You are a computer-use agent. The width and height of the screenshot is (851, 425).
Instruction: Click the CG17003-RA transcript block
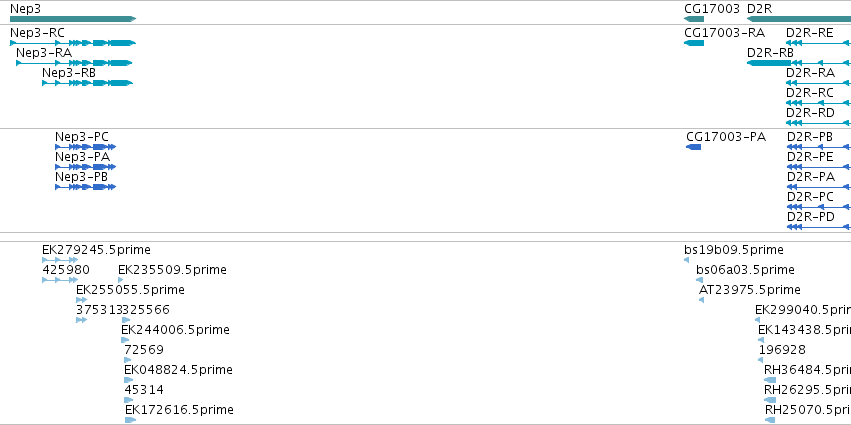(x=694, y=43)
